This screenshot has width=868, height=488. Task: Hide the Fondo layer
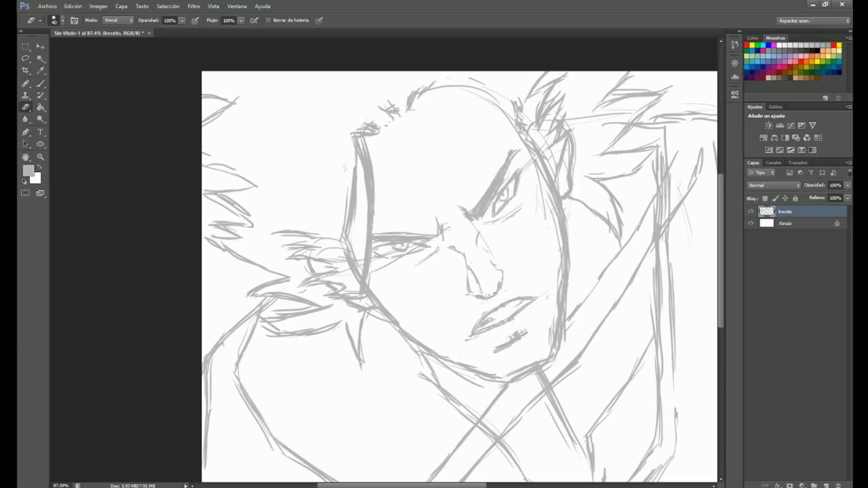(x=751, y=223)
